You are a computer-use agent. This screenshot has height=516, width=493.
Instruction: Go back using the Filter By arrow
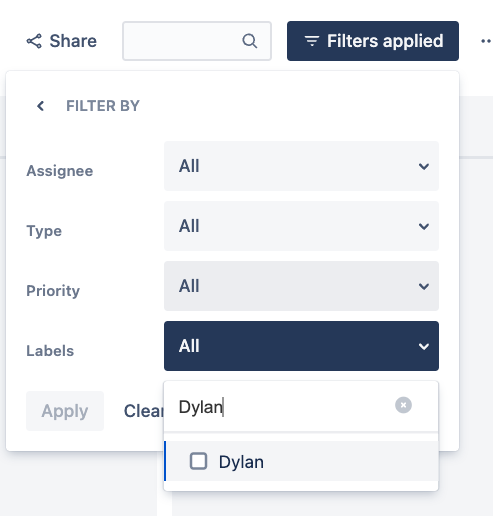point(40,106)
